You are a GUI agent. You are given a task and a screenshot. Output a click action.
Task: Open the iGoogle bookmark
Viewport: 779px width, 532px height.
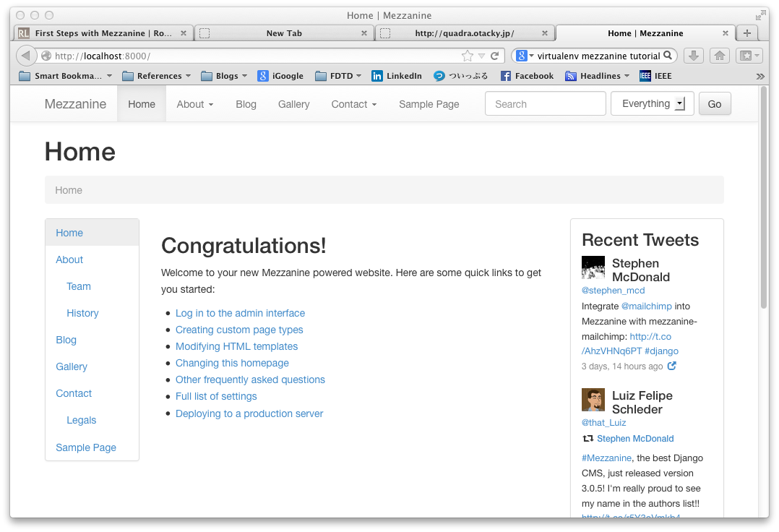tap(280, 76)
